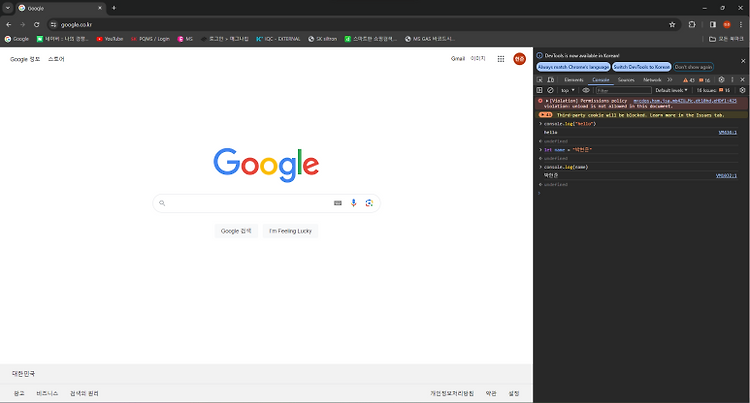The image size is (750, 403).
Task: Open the IQC - EXTERNAL bookmark
Action: (x=278, y=39)
